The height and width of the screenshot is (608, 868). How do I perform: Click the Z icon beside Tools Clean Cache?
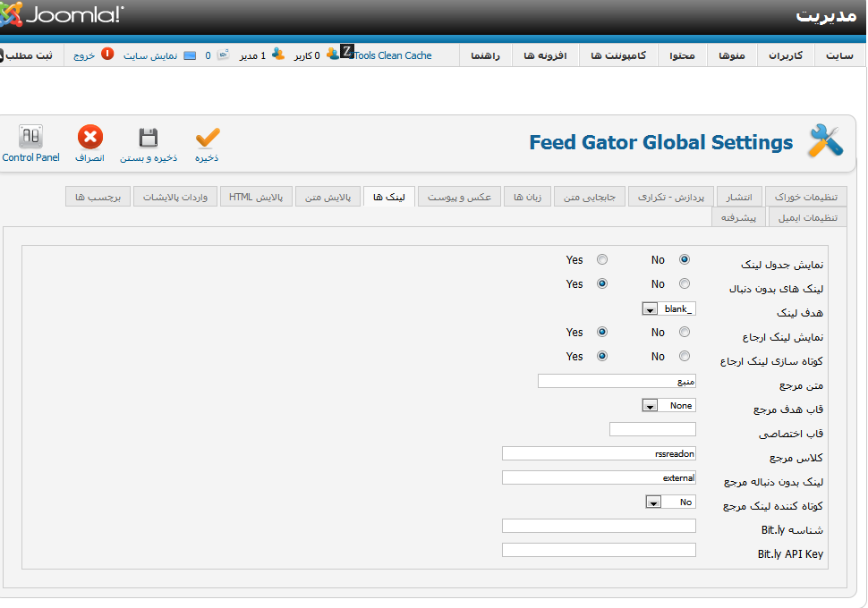coord(346,52)
